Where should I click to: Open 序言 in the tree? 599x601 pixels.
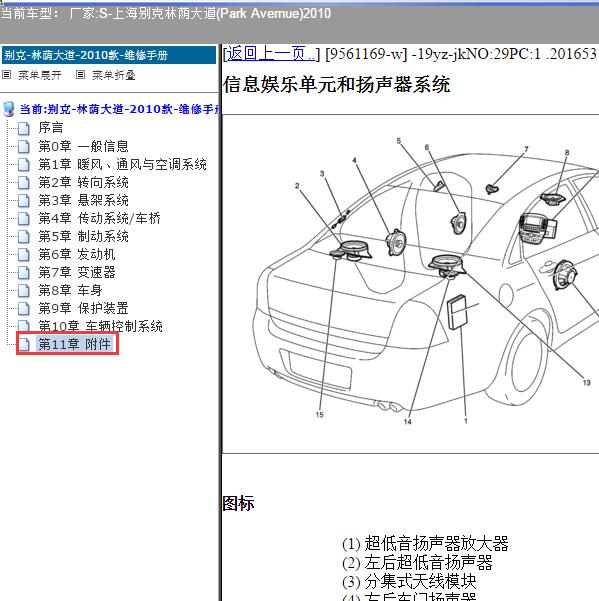coord(51,128)
